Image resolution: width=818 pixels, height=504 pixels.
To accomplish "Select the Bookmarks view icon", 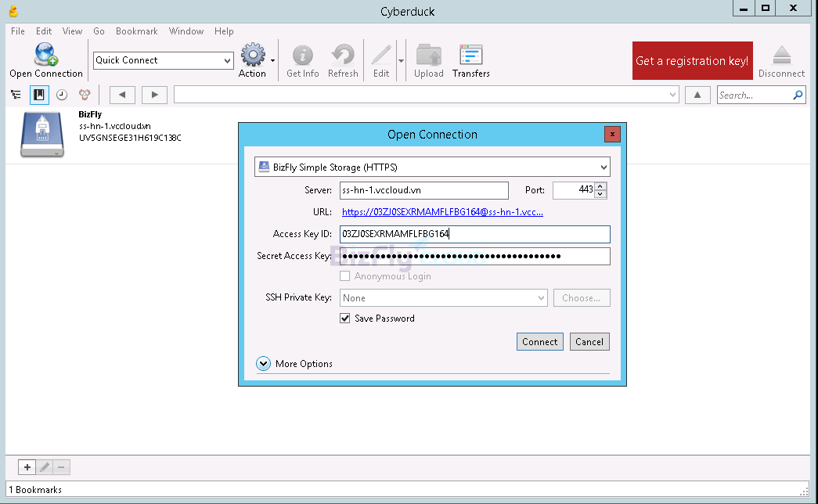I will tap(39, 95).
